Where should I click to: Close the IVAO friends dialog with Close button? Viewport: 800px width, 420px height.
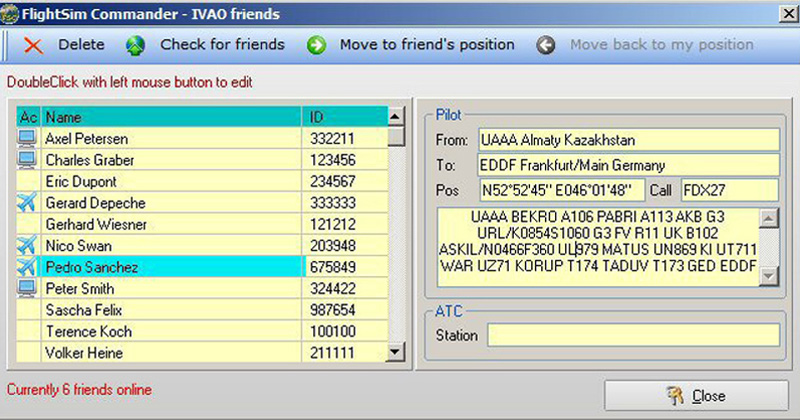pos(696,396)
